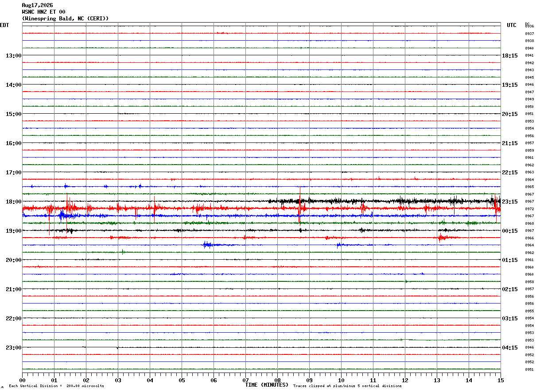The height and width of the screenshot is (392, 536).
Task: Click the TIME (MINUTES) axis label
Action: (x=267, y=385)
